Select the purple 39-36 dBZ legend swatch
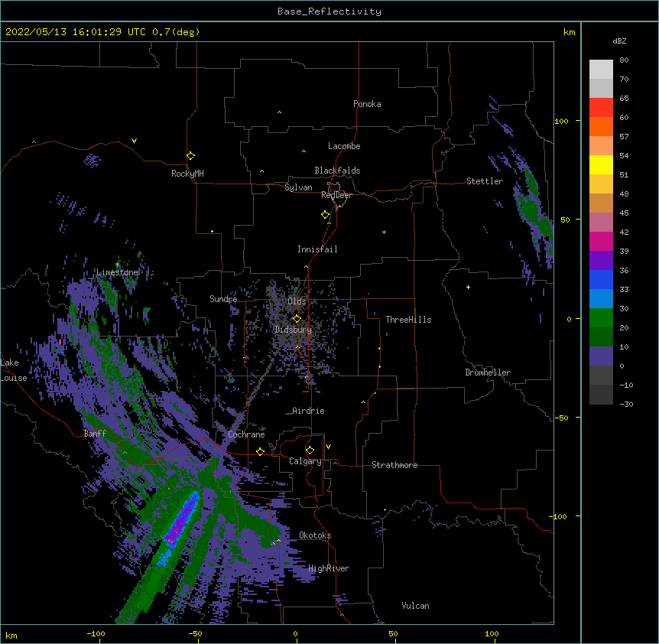 [601, 261]
